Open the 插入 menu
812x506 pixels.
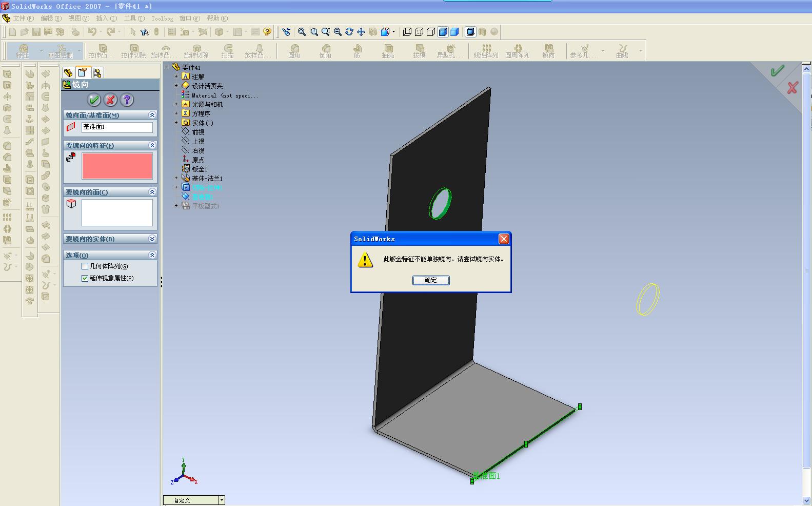[106, 18]
